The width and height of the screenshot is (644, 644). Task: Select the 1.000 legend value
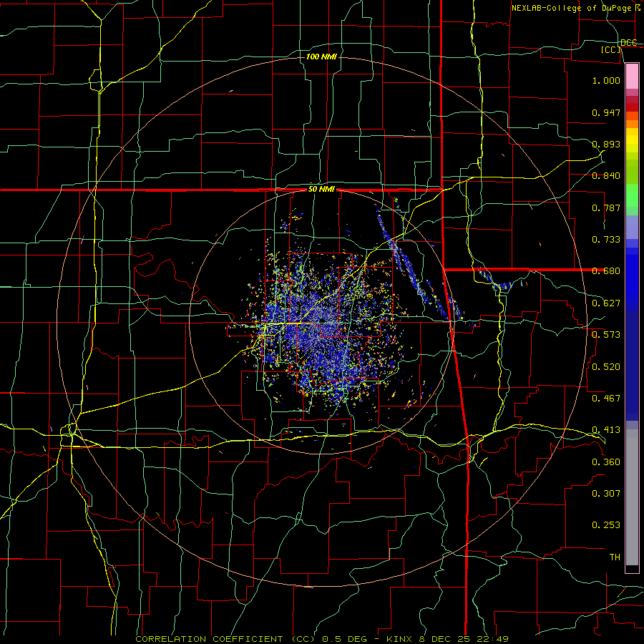coord(606,80)
